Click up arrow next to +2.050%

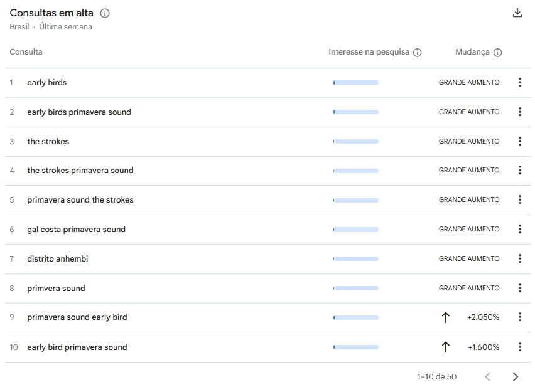coord(446,317)
